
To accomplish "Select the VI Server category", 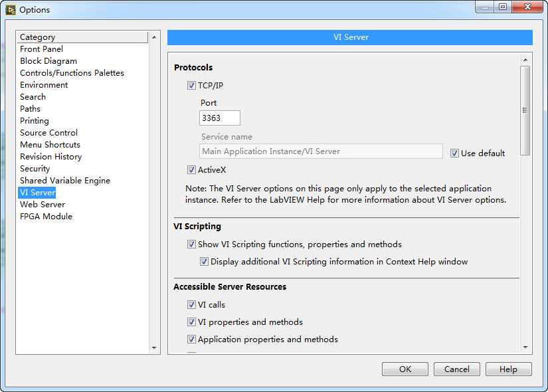I will tap(37, 192).
